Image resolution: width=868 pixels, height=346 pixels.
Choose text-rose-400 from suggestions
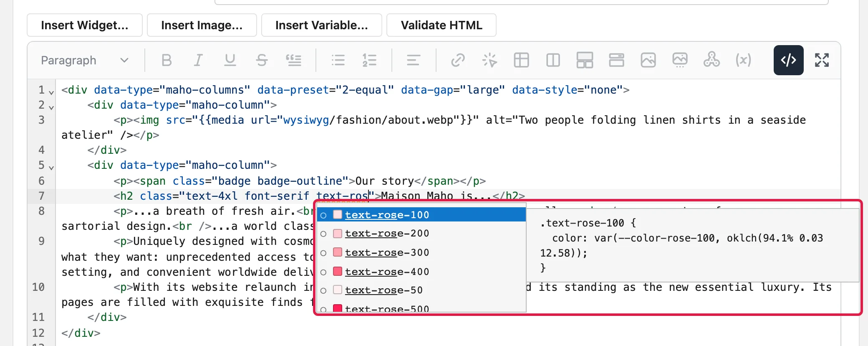(421, 272)
